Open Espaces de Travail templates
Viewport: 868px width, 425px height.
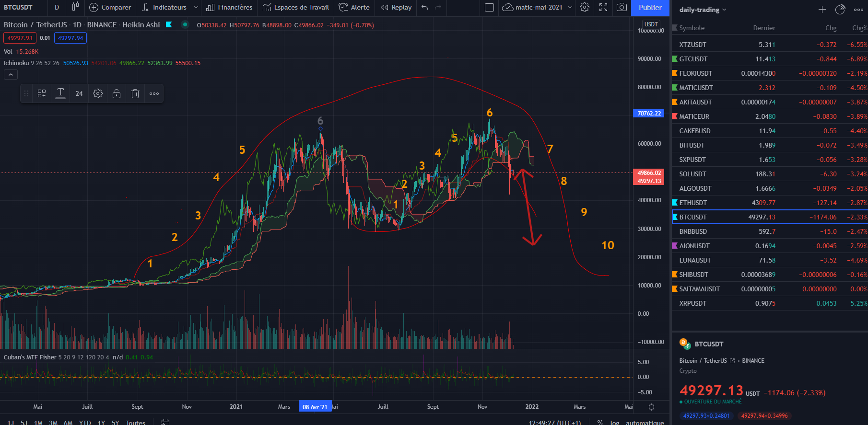(x=296, y=7)
